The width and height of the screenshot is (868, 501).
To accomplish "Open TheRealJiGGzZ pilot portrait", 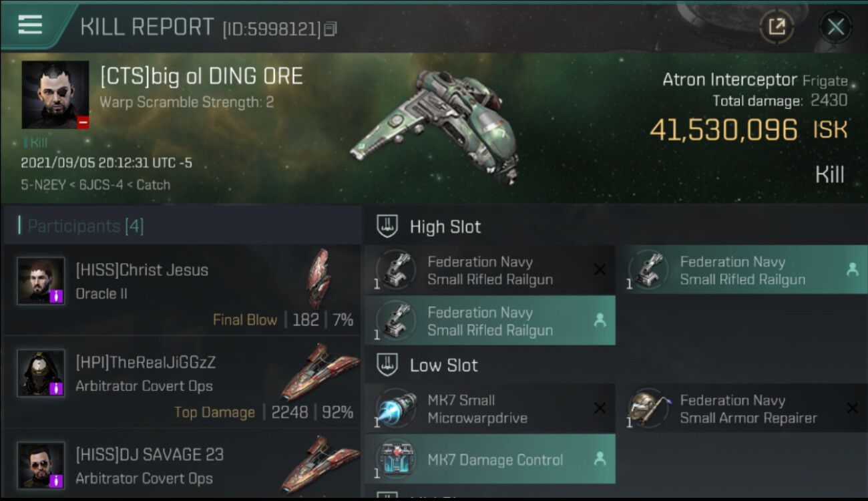I will [41, 373].
